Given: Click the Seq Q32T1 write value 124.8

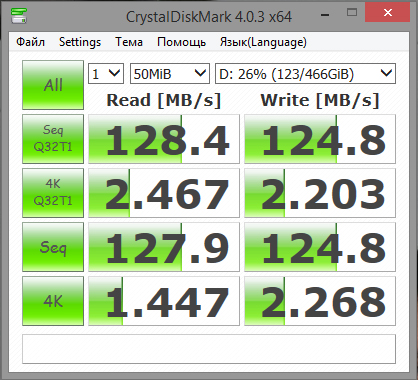Looking at the screenshot, I should pos(320,139).
